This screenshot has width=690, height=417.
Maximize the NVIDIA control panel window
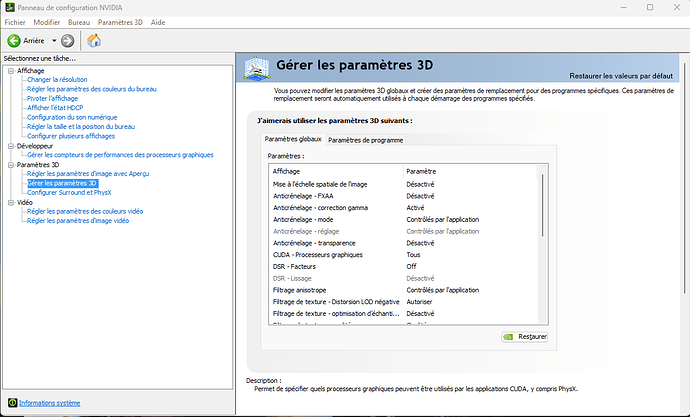coord(650,7)
